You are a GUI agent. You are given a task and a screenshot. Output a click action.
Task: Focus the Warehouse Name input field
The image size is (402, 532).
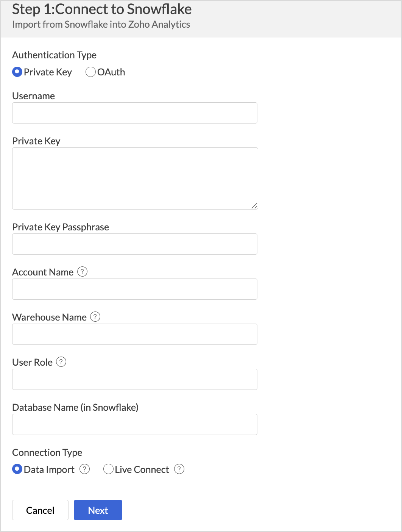[135, 334]
